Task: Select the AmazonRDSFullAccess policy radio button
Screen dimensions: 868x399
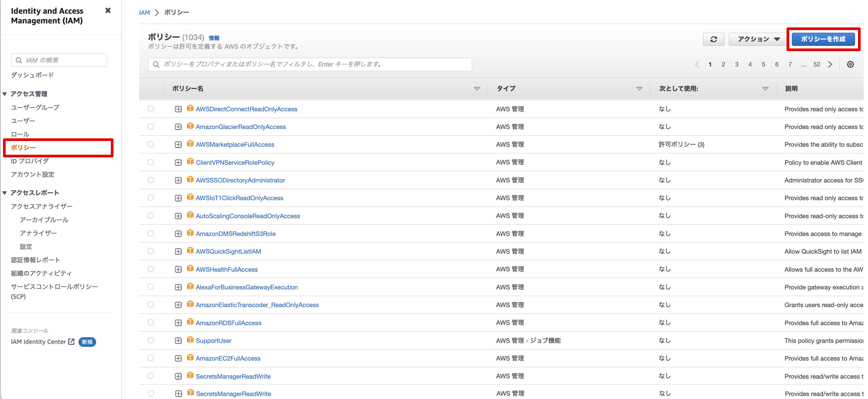Action: (151, 322)
